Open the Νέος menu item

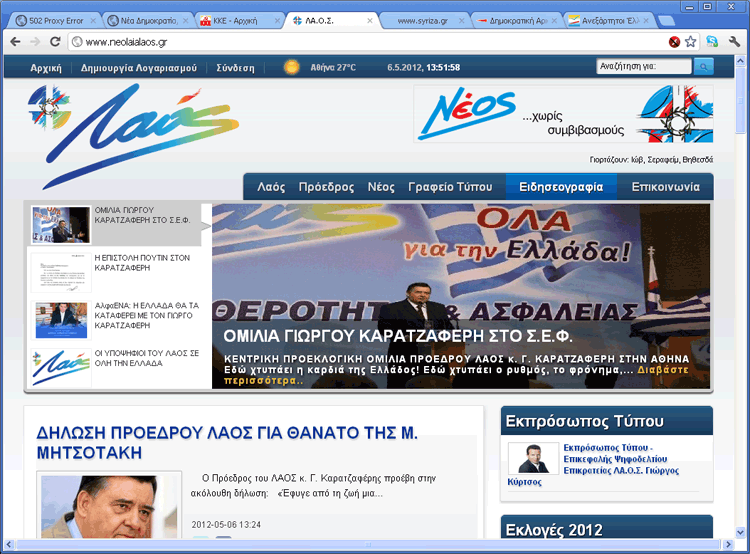tap(381, 187)
